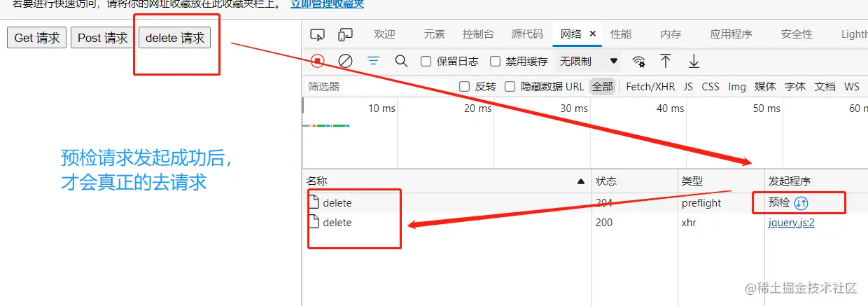Click file icon of first delete request
Screen dimensions: 868x306
point(314,202)
